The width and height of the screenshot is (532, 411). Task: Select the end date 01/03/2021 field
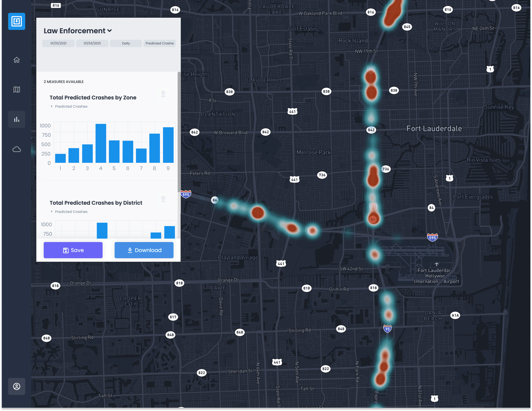point(92,43)
